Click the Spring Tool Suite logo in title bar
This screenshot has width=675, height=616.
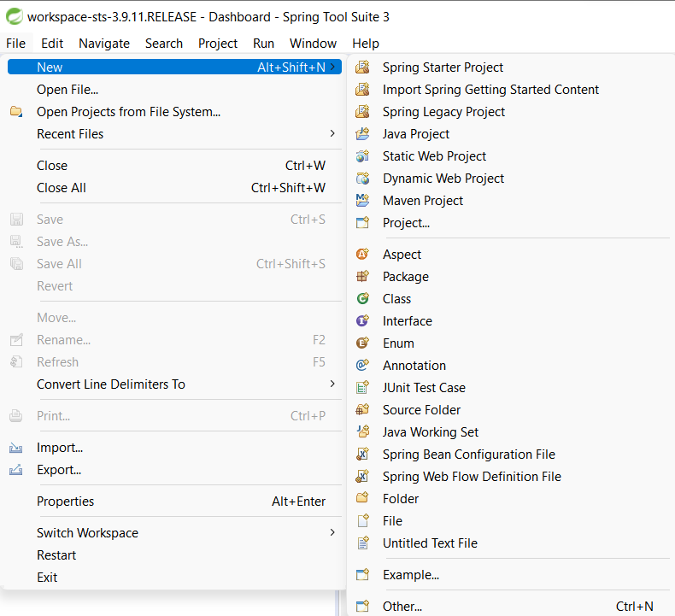15,17
